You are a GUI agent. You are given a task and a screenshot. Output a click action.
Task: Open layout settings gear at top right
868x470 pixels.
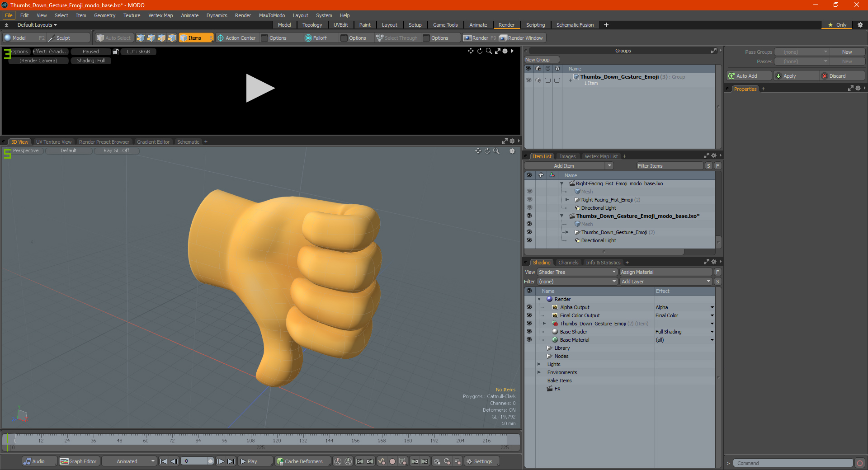[x=860, y=25]
